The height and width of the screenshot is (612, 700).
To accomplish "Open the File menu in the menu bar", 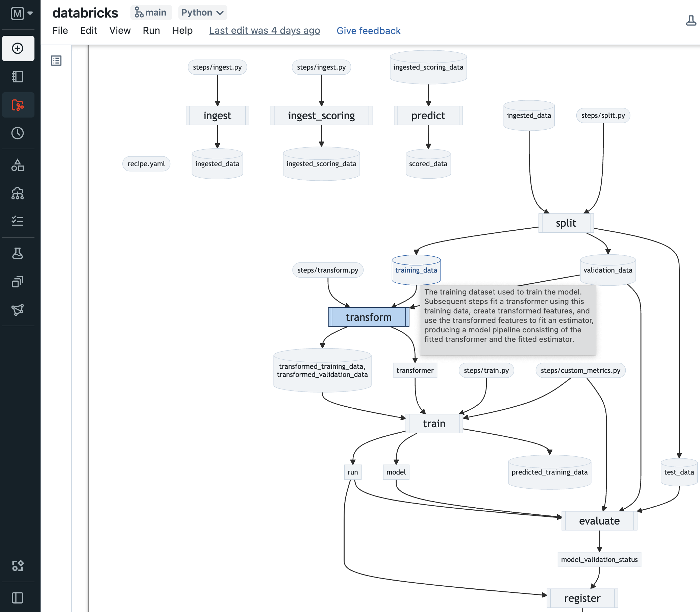I will 59,30.
